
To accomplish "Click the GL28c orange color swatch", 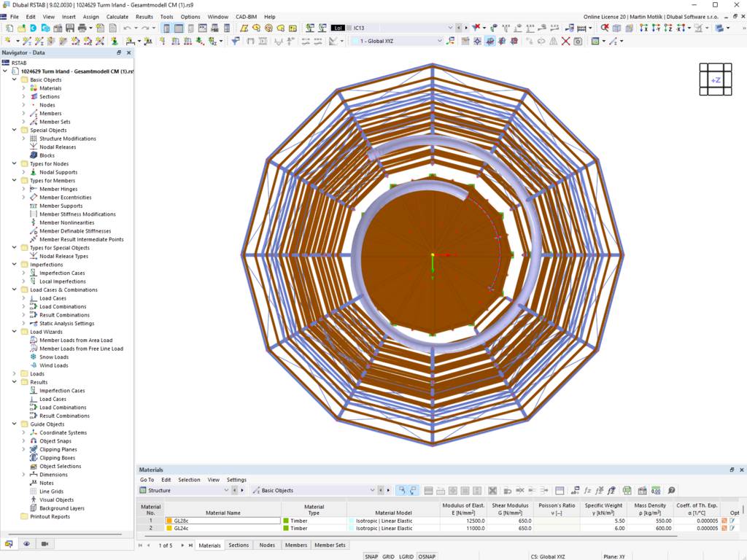I will 169,521.
